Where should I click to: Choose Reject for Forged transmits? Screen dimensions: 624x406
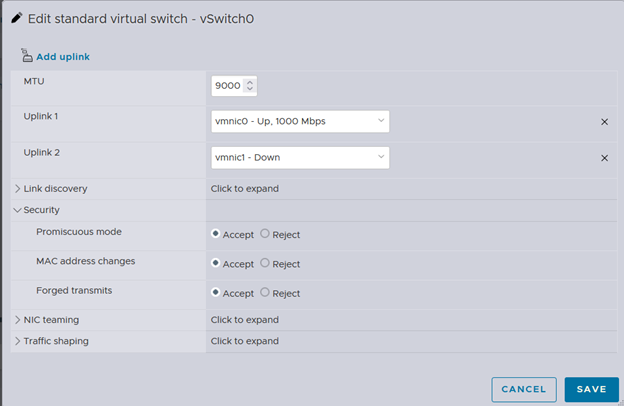click(x=265, y=293)
